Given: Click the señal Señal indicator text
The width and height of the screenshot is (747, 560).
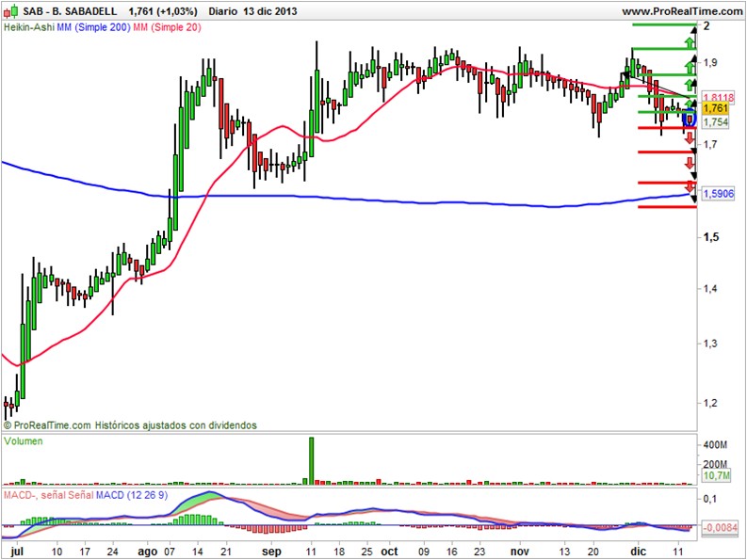Looking at the screenshot, I should click(x=67, y=495).
